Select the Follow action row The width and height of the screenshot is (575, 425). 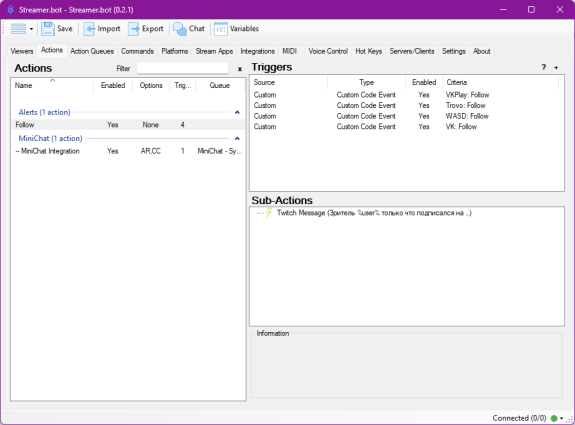click(x=128, y=125)
